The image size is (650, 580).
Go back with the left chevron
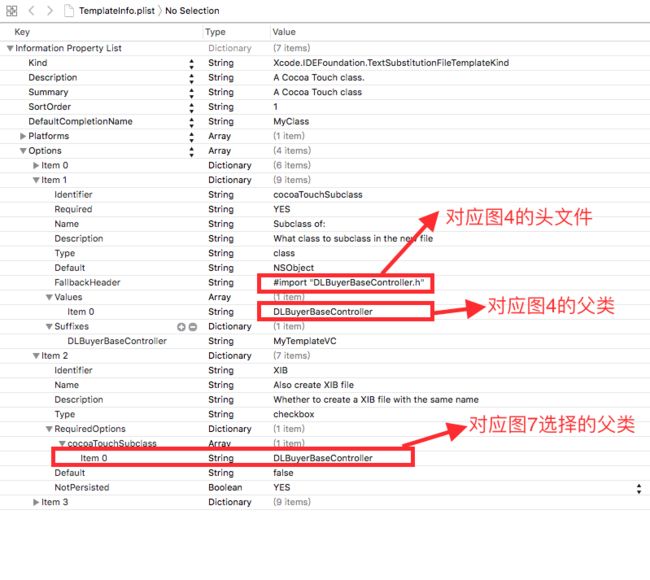(32, 11)
